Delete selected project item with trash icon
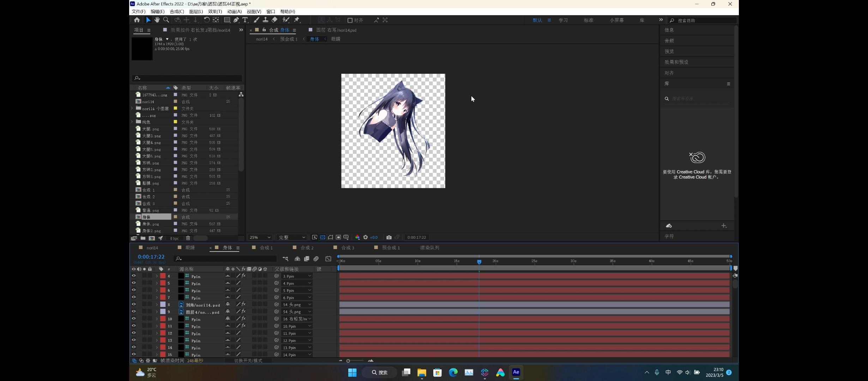Viewport: 868px width, 381px height. pos(188,238)
